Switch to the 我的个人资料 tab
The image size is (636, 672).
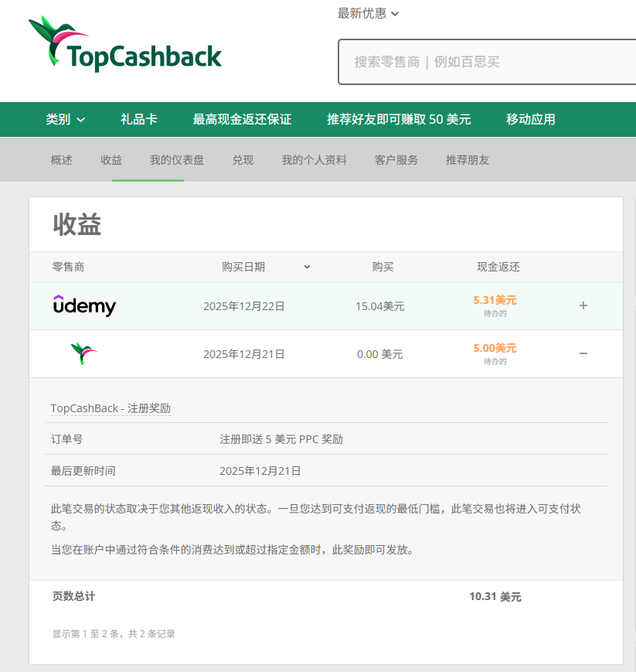click(315, 160)
